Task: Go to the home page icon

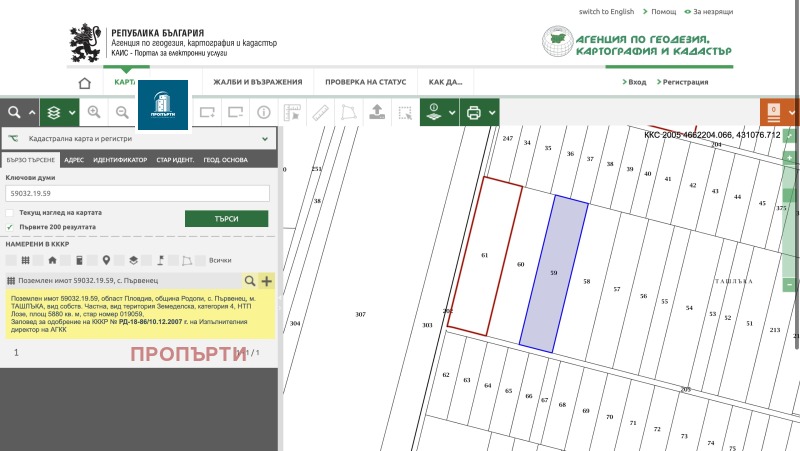Action: coord(85,82)
